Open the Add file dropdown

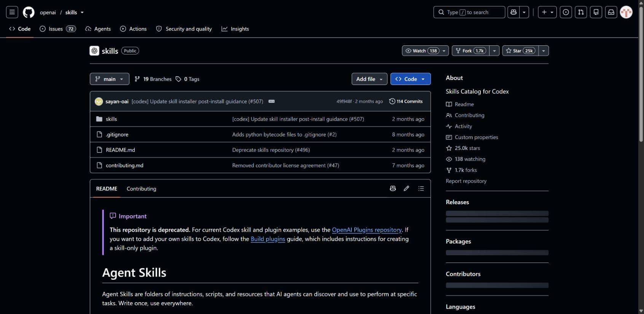coord(369,79)
